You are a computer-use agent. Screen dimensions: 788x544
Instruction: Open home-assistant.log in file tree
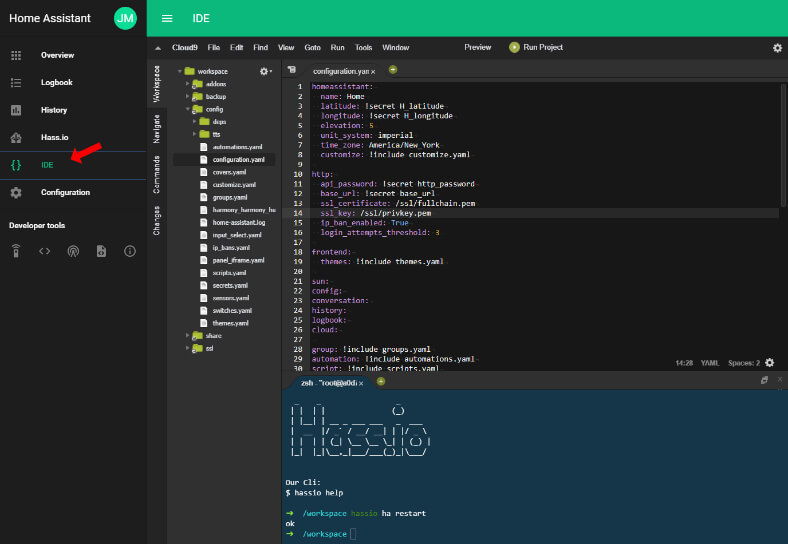(x=239, y=222)
